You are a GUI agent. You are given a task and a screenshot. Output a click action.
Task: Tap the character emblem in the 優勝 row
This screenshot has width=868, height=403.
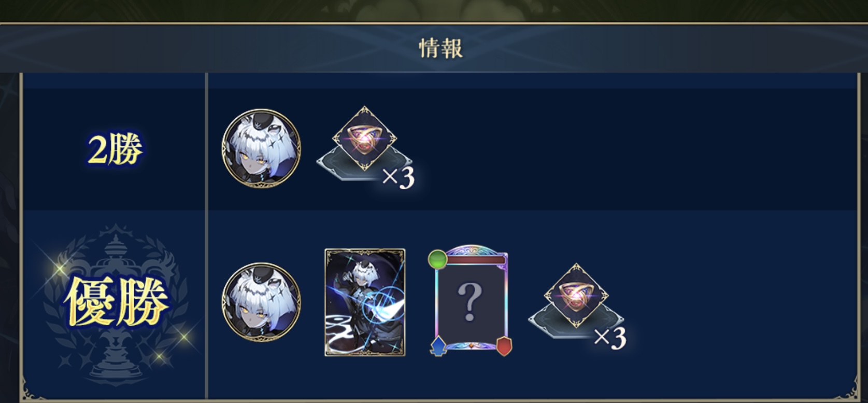tap(261, 302)
